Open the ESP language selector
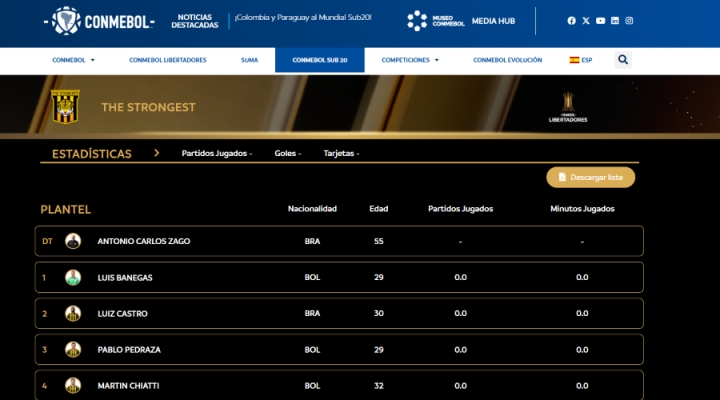720x400 pixels. [581, 60]
